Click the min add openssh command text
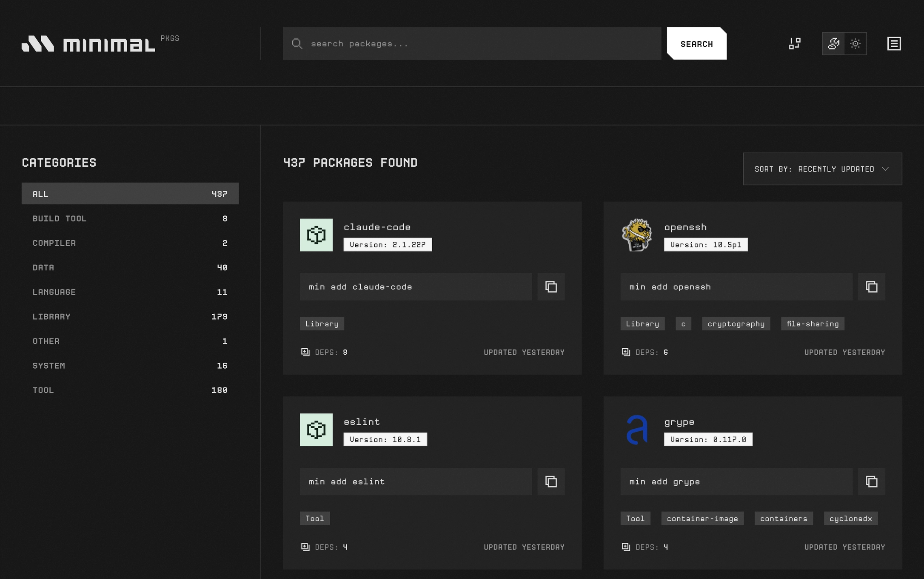This screenshot has width=924, height=579. [670, 287]
